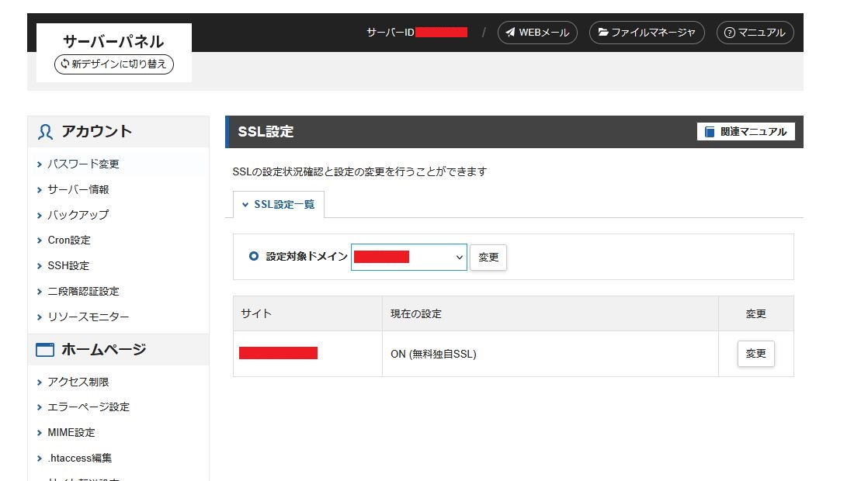The image size is (868, 481).
Task: Select the 設定対象ドメイン radio button
Action: click(253, 257)
